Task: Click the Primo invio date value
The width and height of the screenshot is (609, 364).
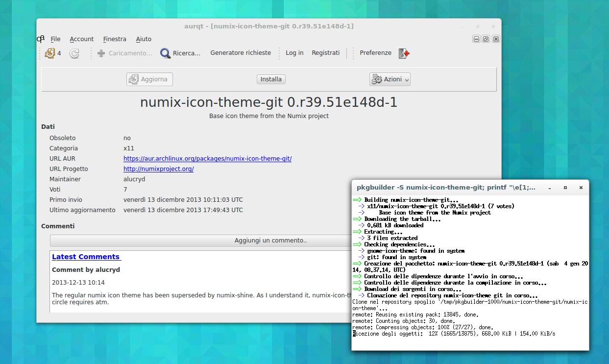Action: click(x=183, y=200)
